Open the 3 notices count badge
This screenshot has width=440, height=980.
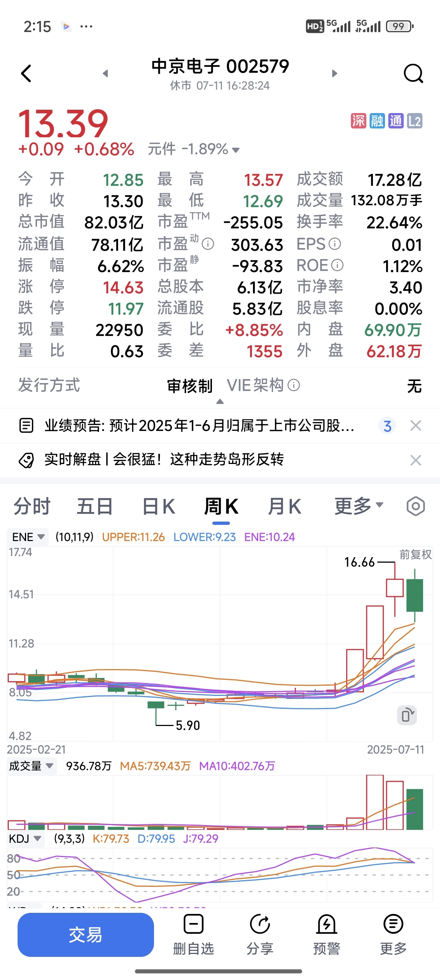(387, 426)
